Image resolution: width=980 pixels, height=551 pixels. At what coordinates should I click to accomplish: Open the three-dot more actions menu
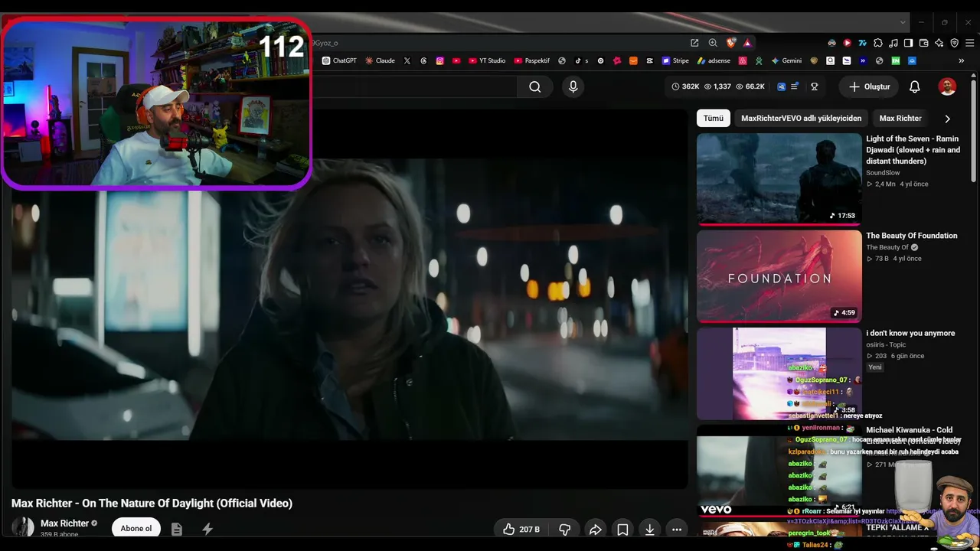676,529
